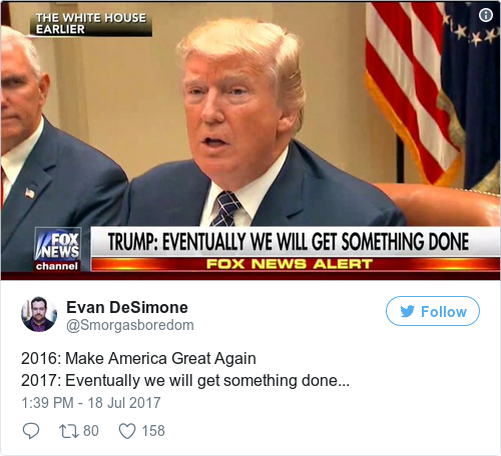Open Evan DeSimone's profile avatar

coord(39,314)
